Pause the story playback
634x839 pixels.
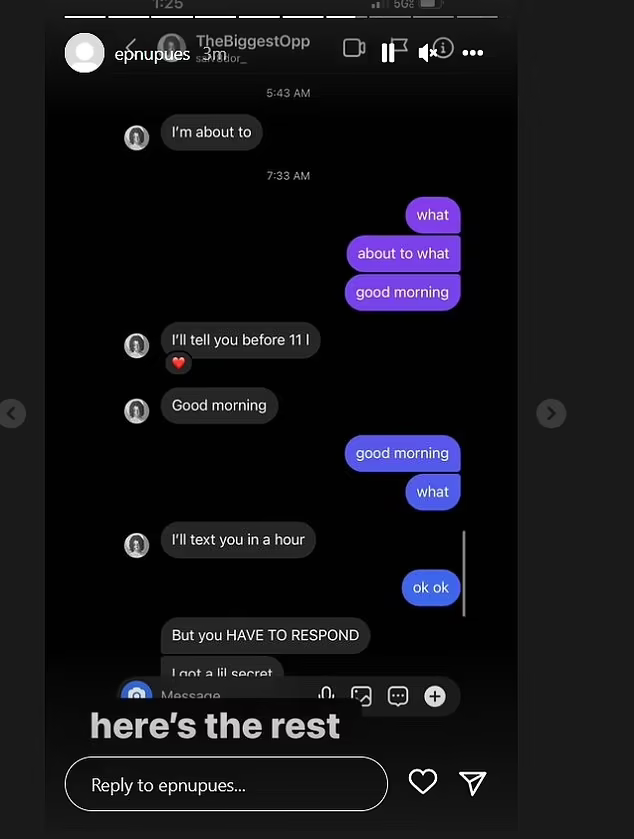[387, 53]
